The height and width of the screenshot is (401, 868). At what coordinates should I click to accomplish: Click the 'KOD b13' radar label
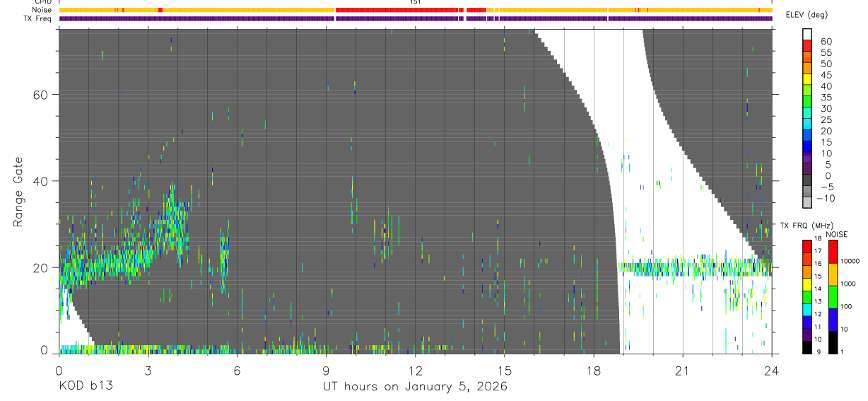coord(85,387)
